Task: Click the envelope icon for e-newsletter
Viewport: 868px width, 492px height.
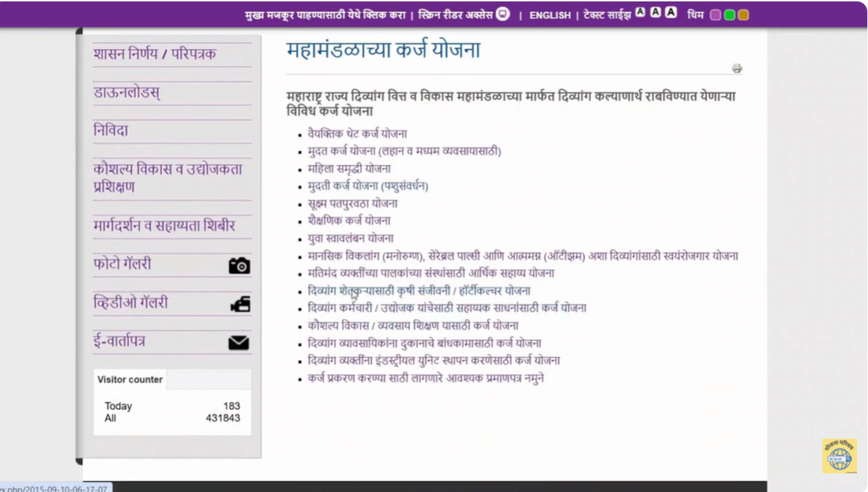Action: pos(239,343)
